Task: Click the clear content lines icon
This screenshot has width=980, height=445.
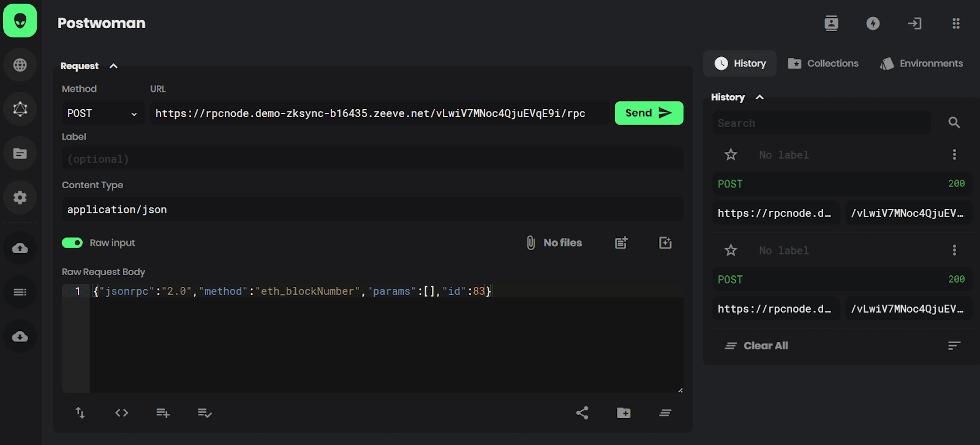Action: [665, 413]
